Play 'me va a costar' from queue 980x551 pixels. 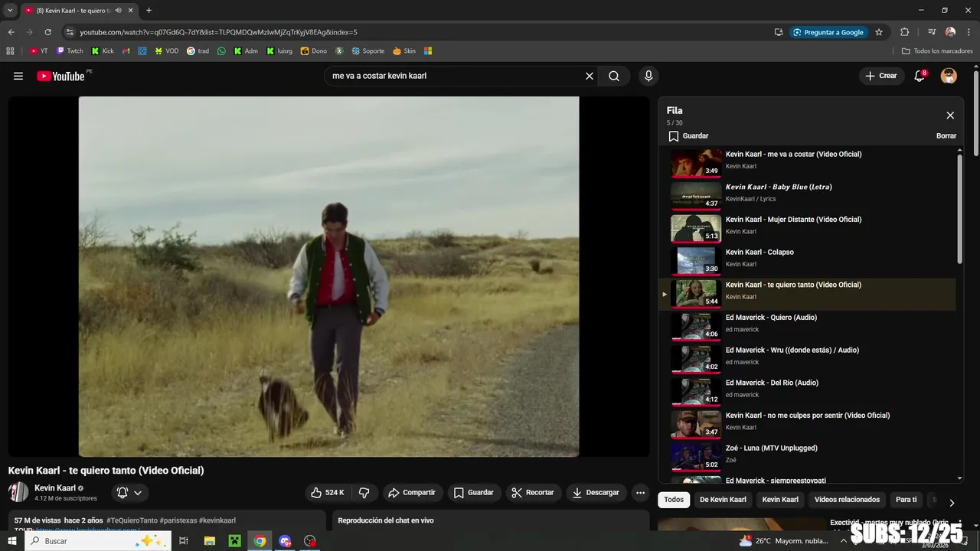click(x=808, y=162)
